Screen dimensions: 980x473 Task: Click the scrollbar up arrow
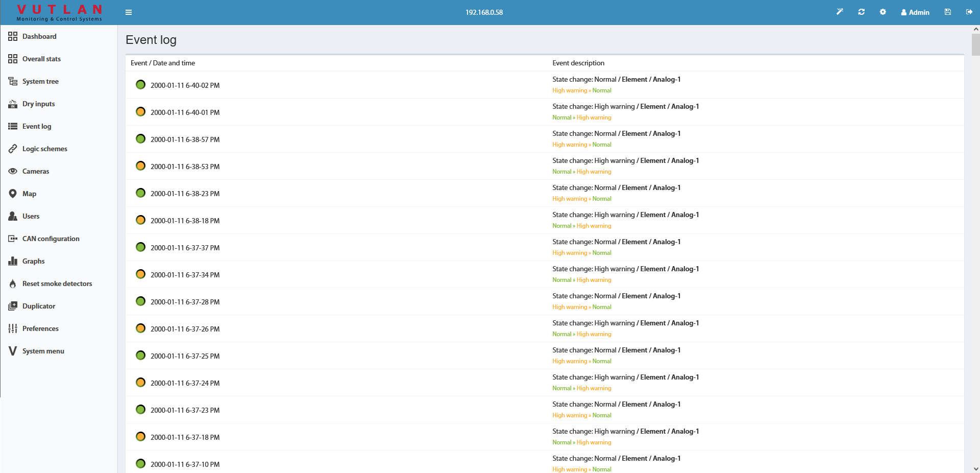pyautogui.click(x=976, y=29)
